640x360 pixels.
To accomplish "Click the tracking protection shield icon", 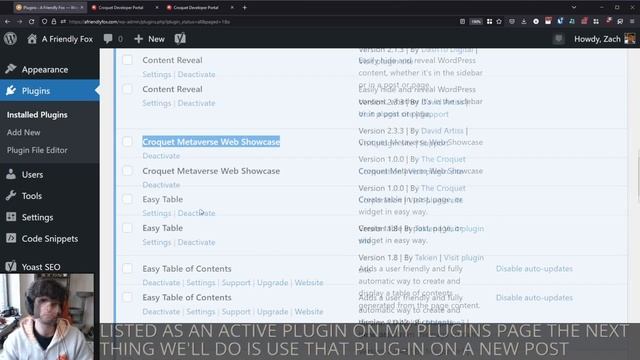I will pos(44,22).
